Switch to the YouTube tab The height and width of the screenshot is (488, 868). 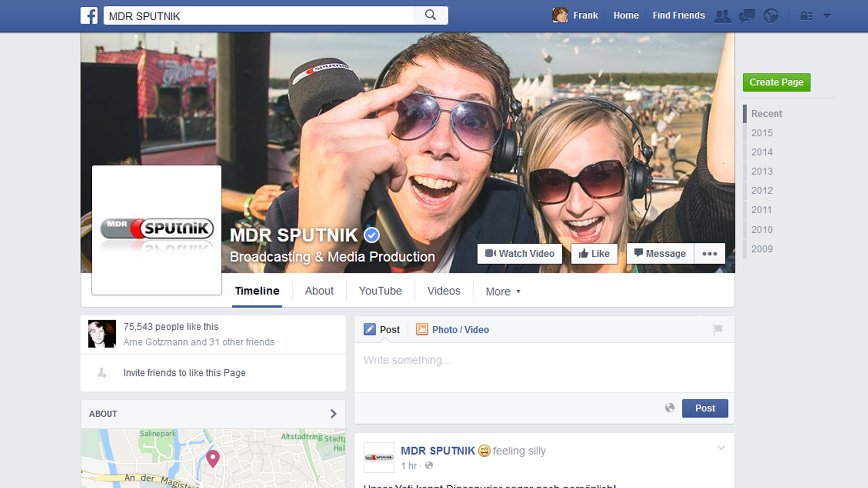[380, 291]
